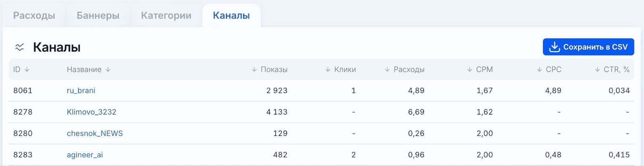Select the Каналы tab
Viewport: 644px width, 166px height.
coord(231,15)
